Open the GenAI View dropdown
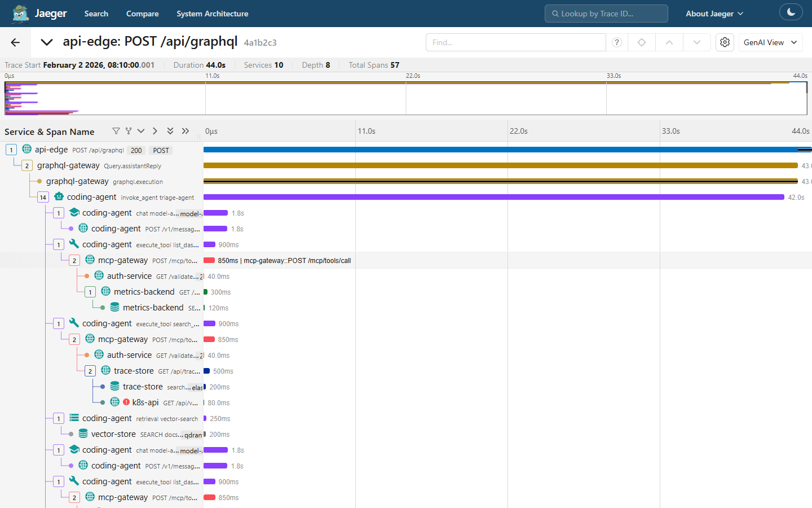Screen dimensions: 812x508 click(x=770, y=42)
